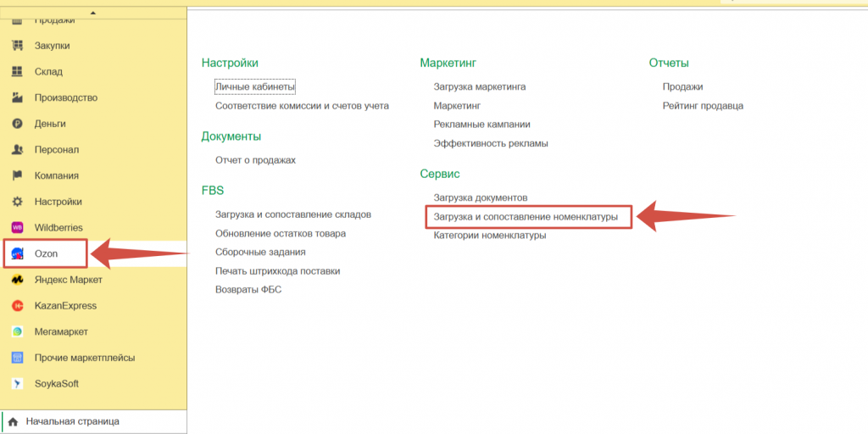Screen dimensions: 868x434
Task: Click the Настройки gear icon in sidebar
Action: pos(17,202)
